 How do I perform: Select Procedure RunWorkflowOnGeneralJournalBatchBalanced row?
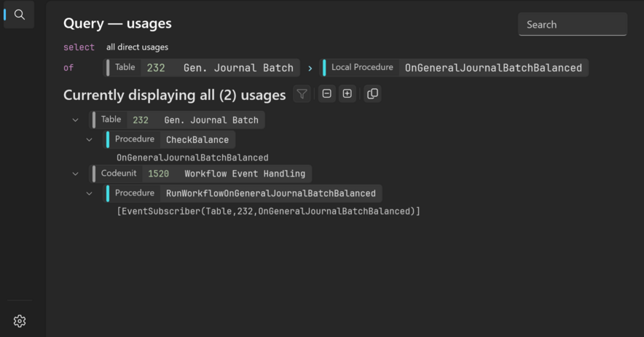click(x=243, y=193)
